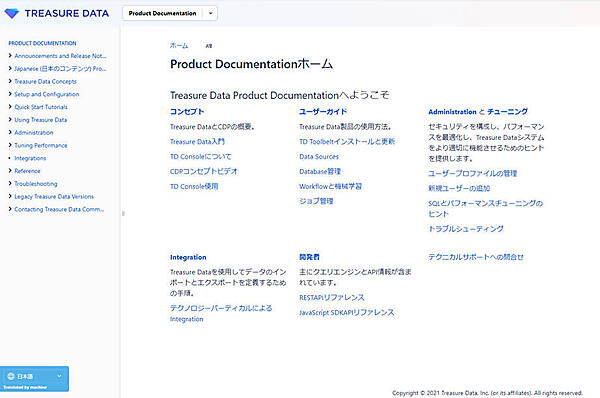Screen dimensions: 600x398
Task: Open Legacy Treasure Data Versions in sidebar
Action: tap(54, 197)
